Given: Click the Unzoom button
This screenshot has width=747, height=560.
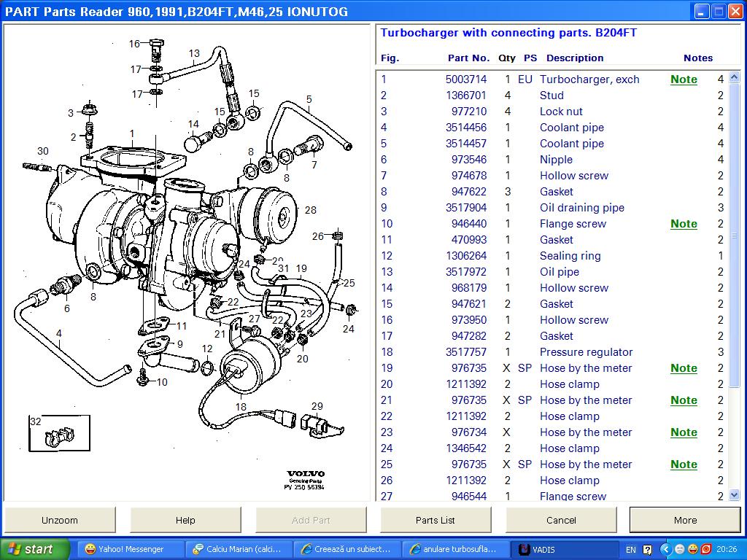Looking at the screenshot, I should point(60,520).
